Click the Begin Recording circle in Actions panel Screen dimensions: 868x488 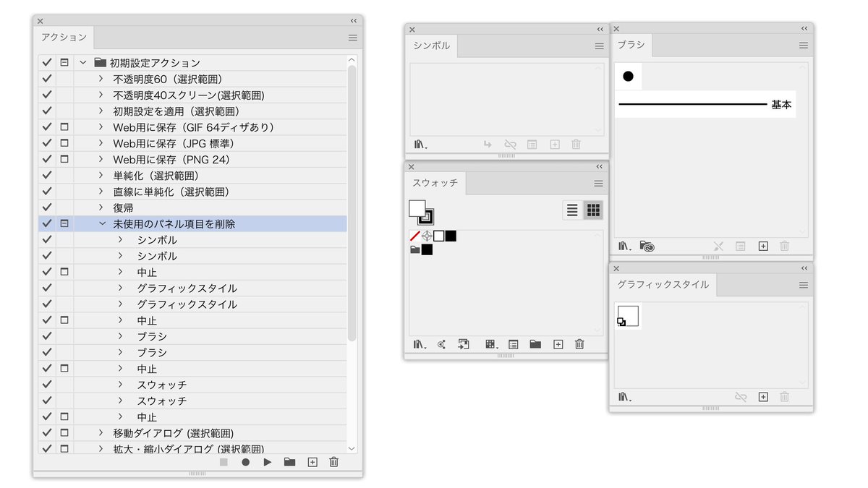245,462
